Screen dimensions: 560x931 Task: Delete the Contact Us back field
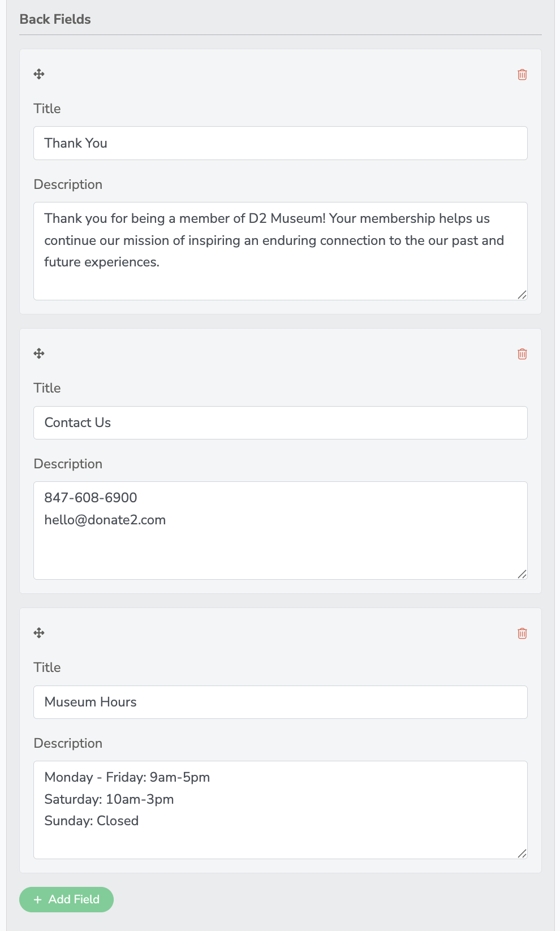tap(522, 354)
